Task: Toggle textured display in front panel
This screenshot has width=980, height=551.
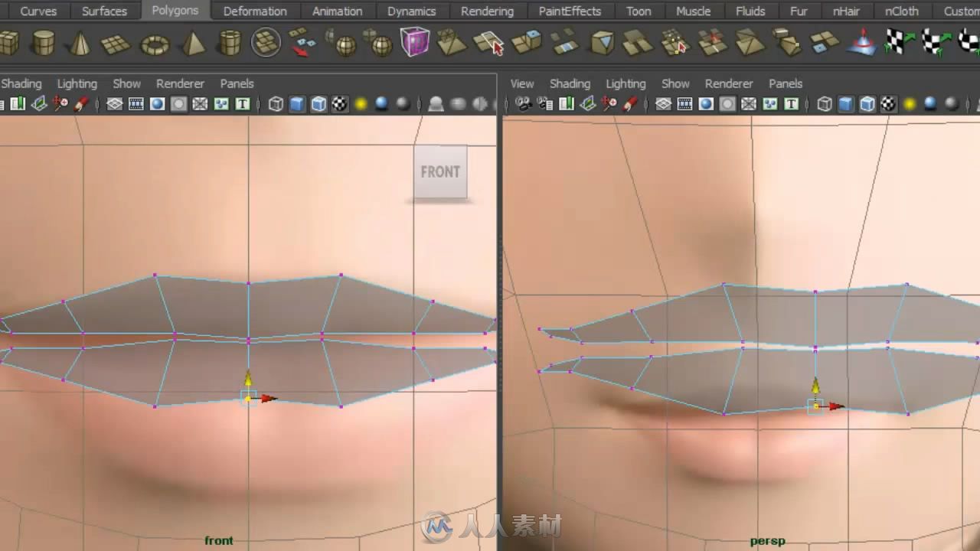Action: [x=340, y=104]
